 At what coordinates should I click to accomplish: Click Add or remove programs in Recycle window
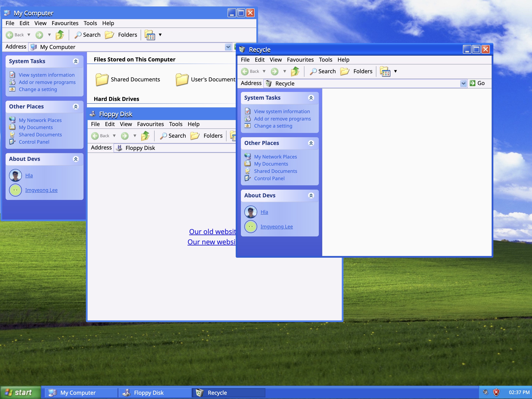click(282, 119)
